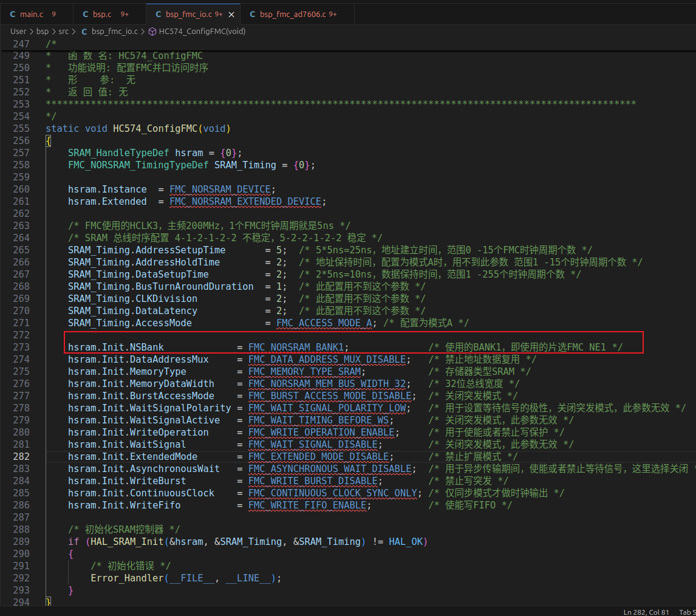
Task: Click FMC_DATA_ADDRESS_MUX_DISABLE constant
Action: pos(327,359)
